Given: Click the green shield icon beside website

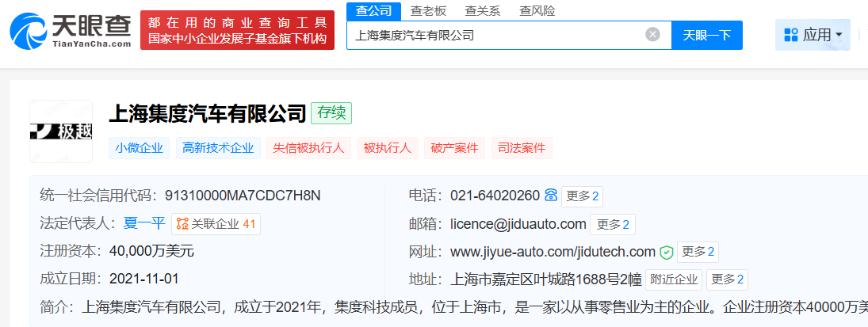Looking at the screenshot, I should (667, 253).
